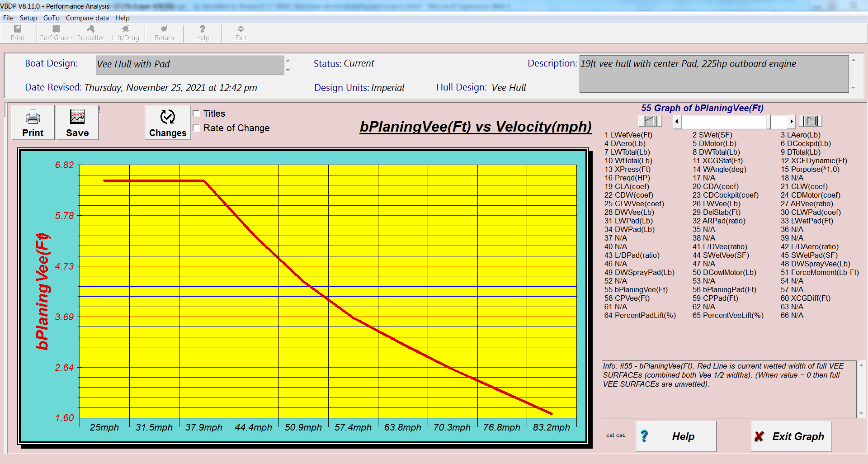Select graph 33 LWetPad(Ft)
The width and height of the screenshot is (868, 464).
(x=807, y=221)
